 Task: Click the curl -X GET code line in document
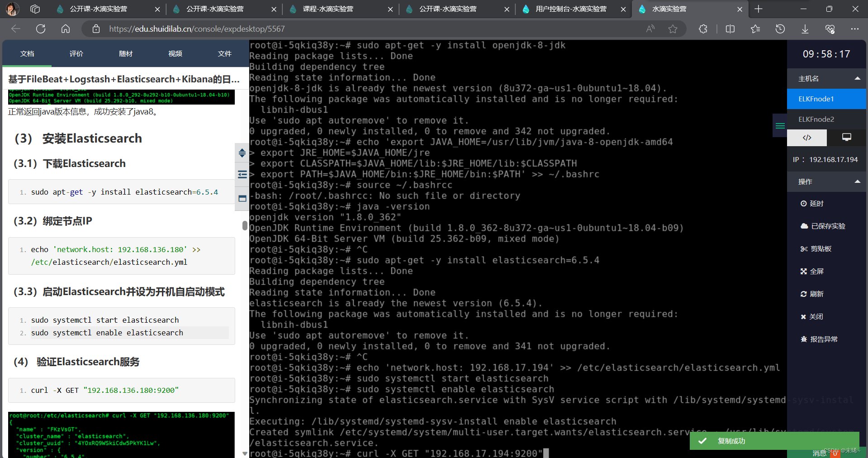pyautogui.click(x=105, y=390)
